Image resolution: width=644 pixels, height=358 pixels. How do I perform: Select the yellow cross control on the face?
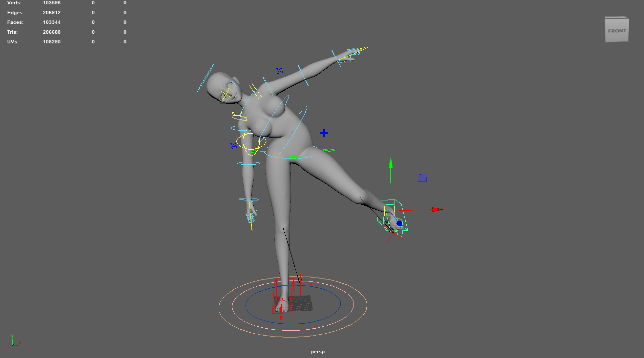point(226,94)
